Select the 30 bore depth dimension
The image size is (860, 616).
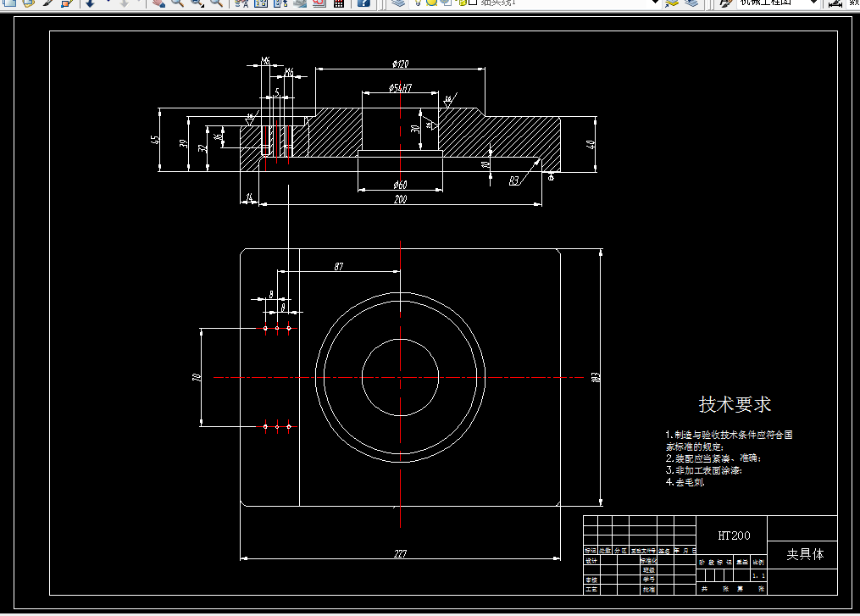[415, 129]
